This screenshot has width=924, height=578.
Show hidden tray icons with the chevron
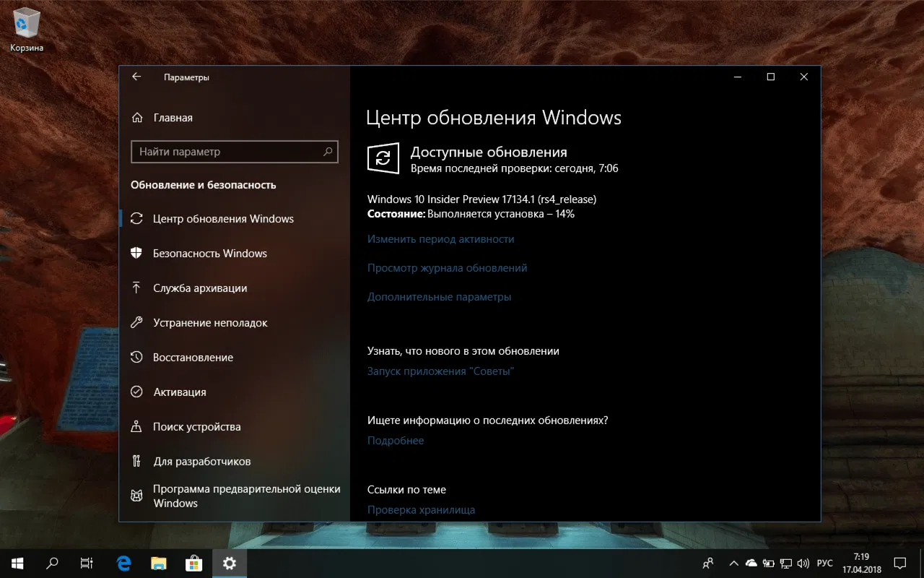pyautogui.click(x=733, y=563)
